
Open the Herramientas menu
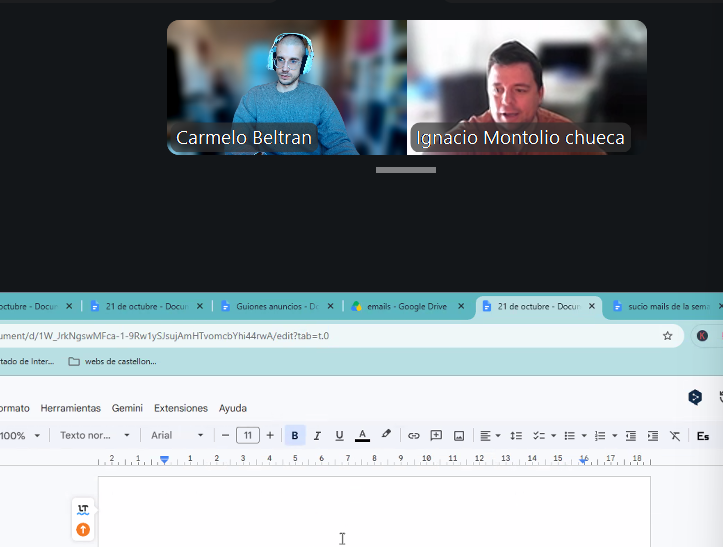71,408
